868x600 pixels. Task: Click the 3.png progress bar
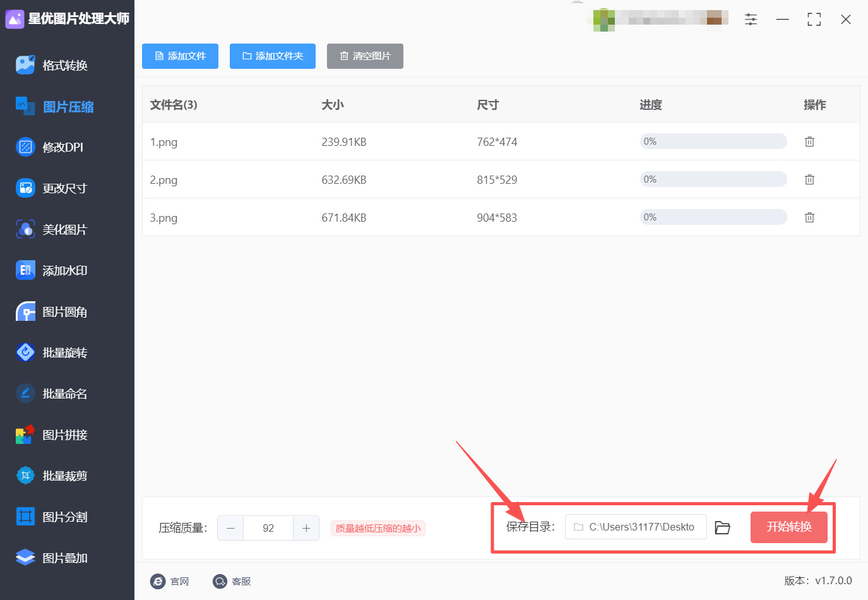coord(713,217)
